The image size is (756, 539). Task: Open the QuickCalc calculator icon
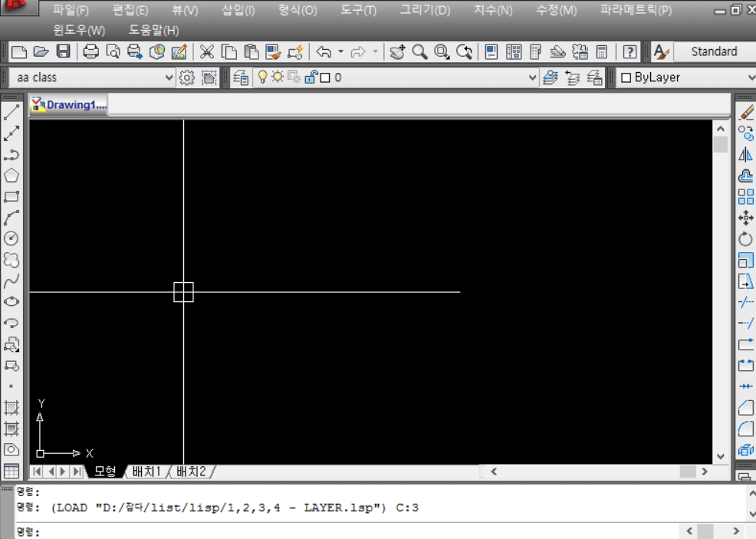point(602,51)
